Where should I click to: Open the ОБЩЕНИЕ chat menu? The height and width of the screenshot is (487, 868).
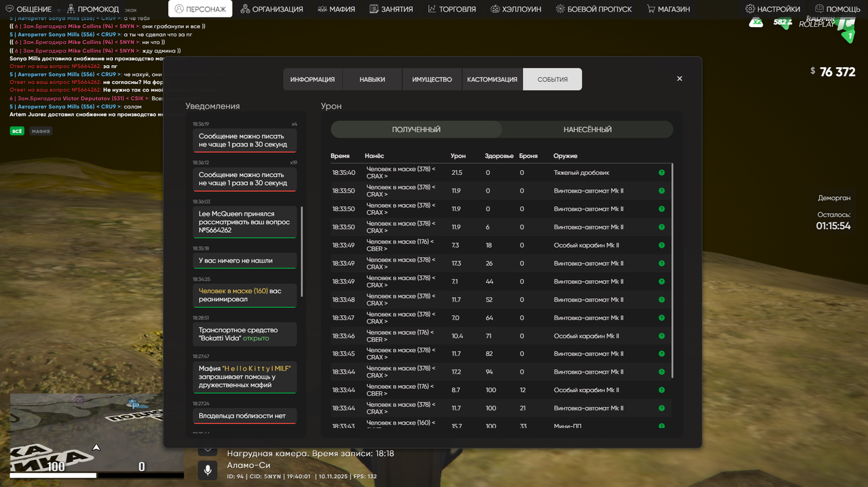pos(29,9)
